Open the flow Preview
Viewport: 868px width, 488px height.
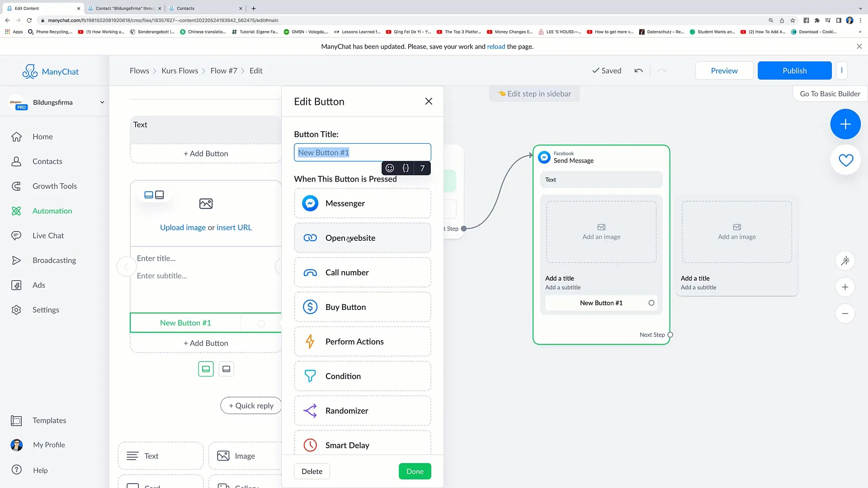tap(724, 70)
